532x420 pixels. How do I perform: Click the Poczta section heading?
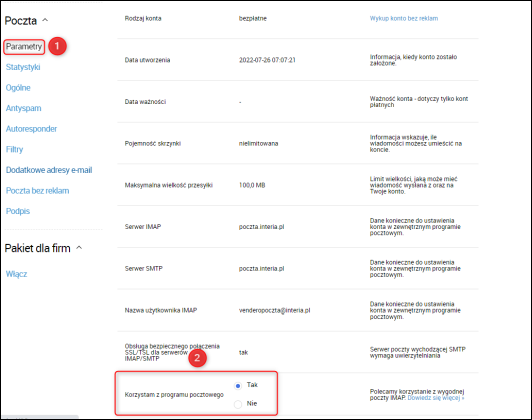(x=21, y=21)
